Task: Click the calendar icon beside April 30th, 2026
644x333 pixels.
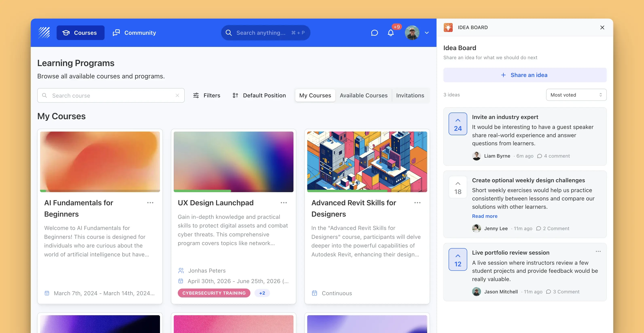Action: [181, 281]
